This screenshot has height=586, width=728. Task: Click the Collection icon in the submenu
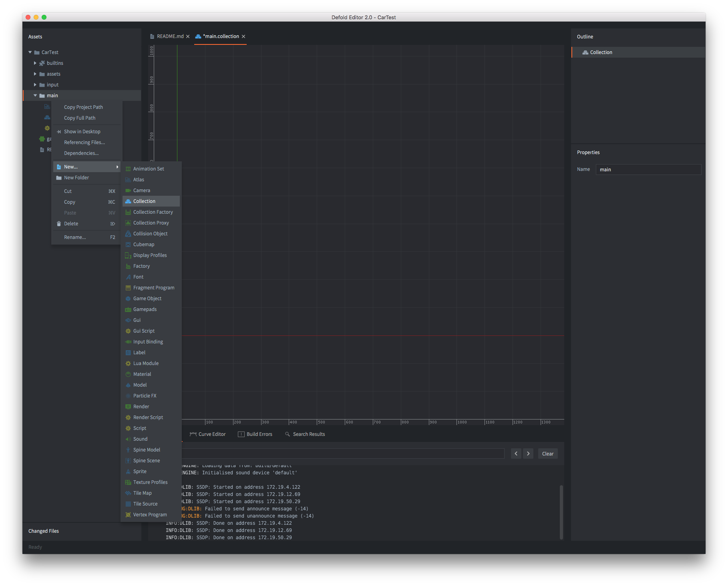click(x=128, y=201)
